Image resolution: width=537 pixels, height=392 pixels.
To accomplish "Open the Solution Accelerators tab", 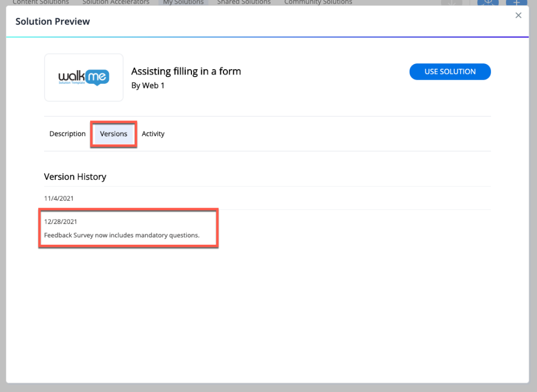I will pos(115,3).
